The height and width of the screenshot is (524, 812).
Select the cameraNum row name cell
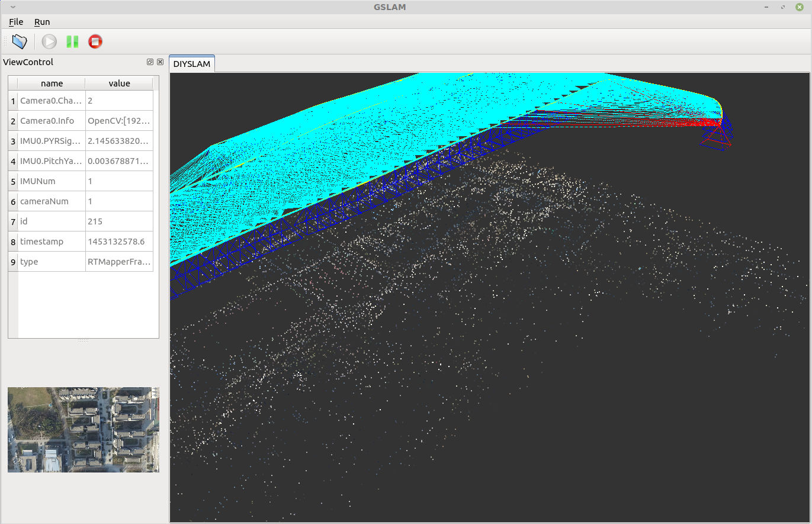coord(52,201)
